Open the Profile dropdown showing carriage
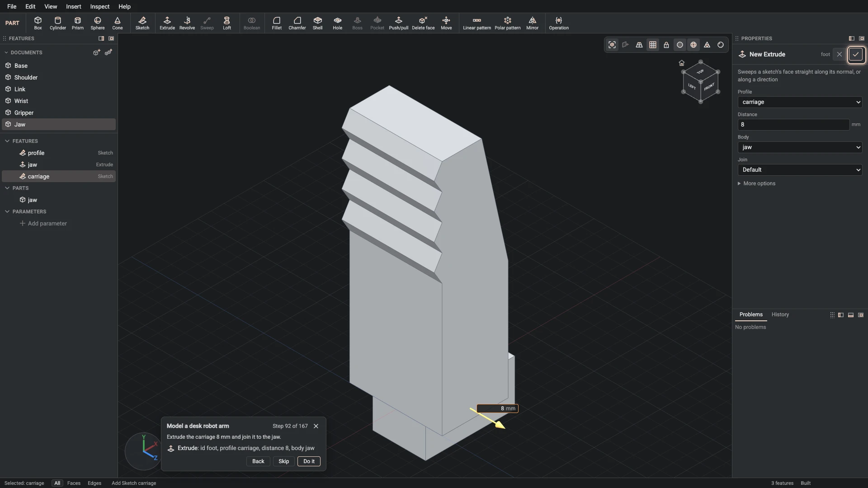 [x=800, y=102]
